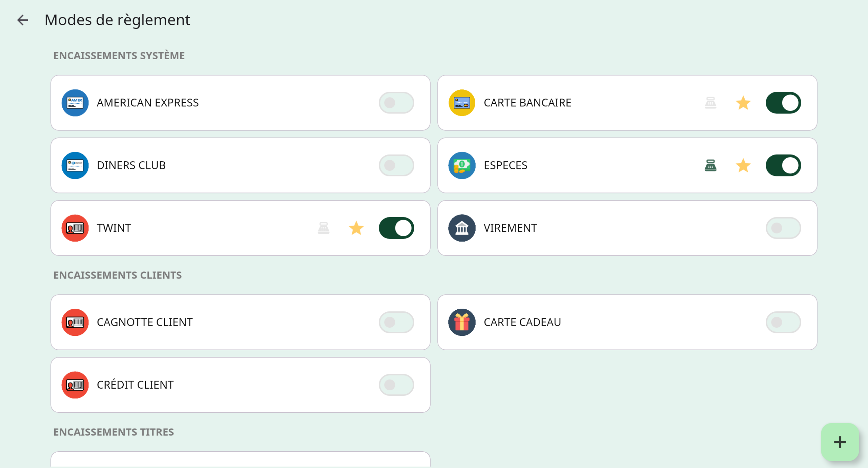868x468 pixels.
Task: Turn off the TWINT payment toggle
Action: click(396, 228)
